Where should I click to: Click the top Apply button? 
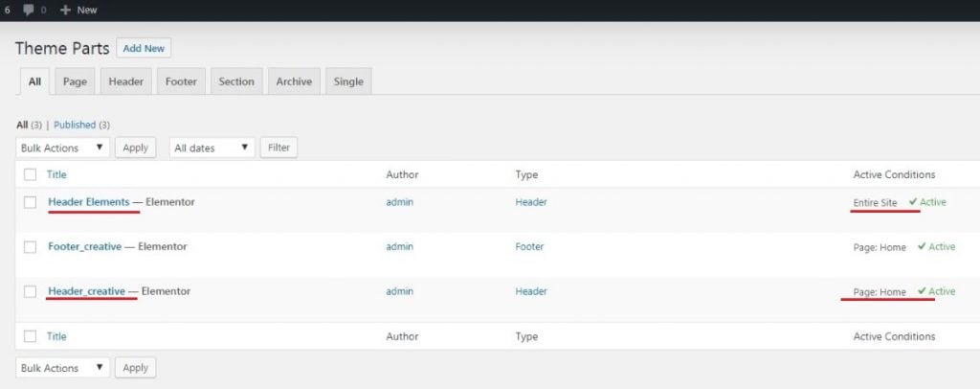pos(136,148)
